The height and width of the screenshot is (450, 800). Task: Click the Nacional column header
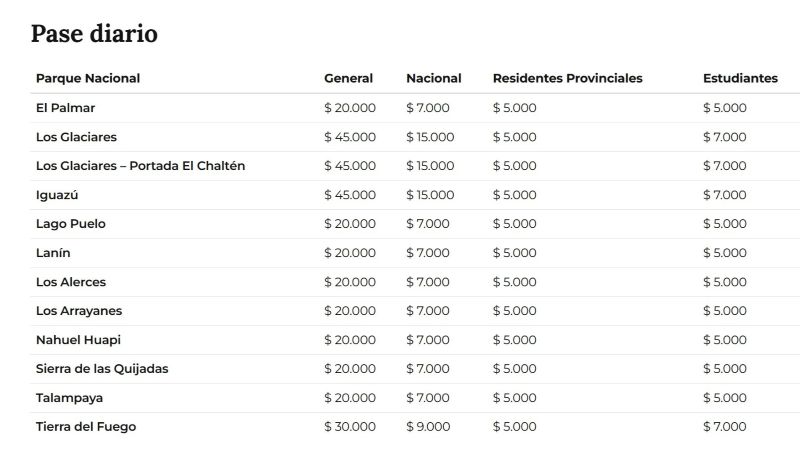tap(434, 78)
